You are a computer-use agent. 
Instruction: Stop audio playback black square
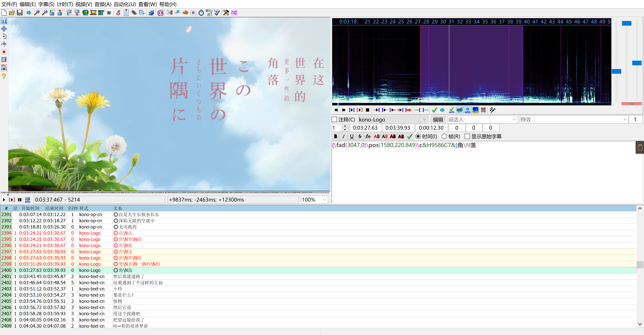tap(367, 110)
